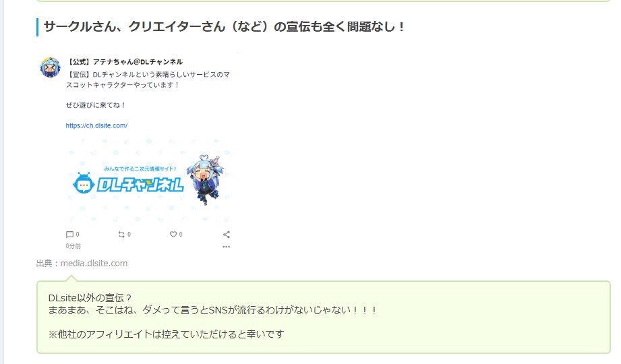Open the DLチャンネル banner image
621x364 pixels.
pos(148,181)
